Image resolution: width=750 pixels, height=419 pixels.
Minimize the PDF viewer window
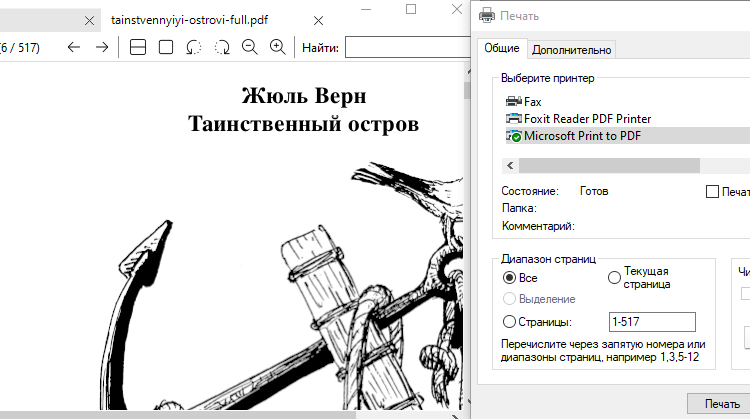pos(366,9)
